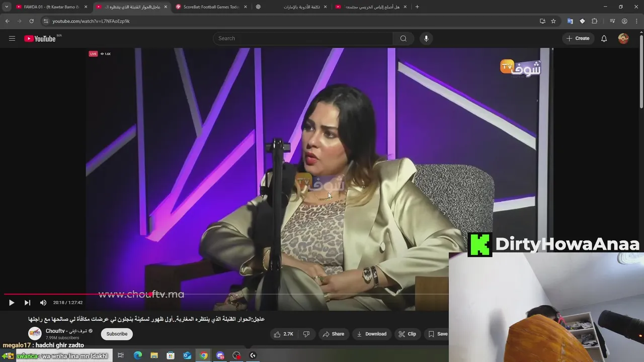
Task: Open YouTube account avatar menu
Action: (x=623, y=39)
